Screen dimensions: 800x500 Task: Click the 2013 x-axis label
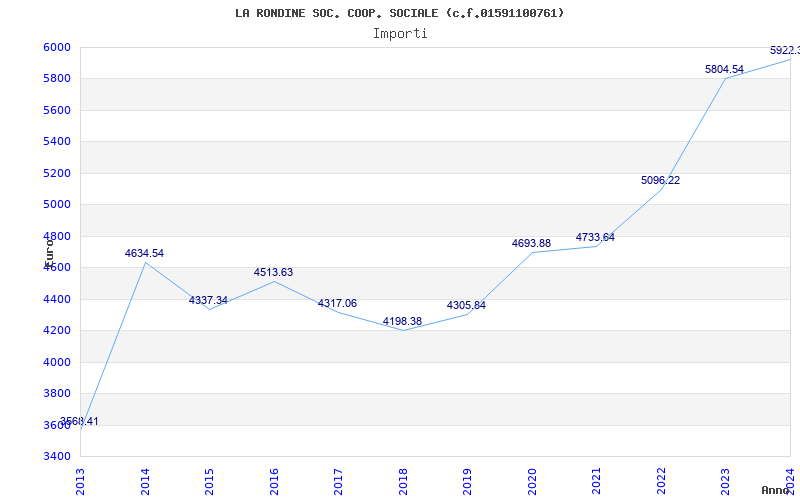coord(80,481)
